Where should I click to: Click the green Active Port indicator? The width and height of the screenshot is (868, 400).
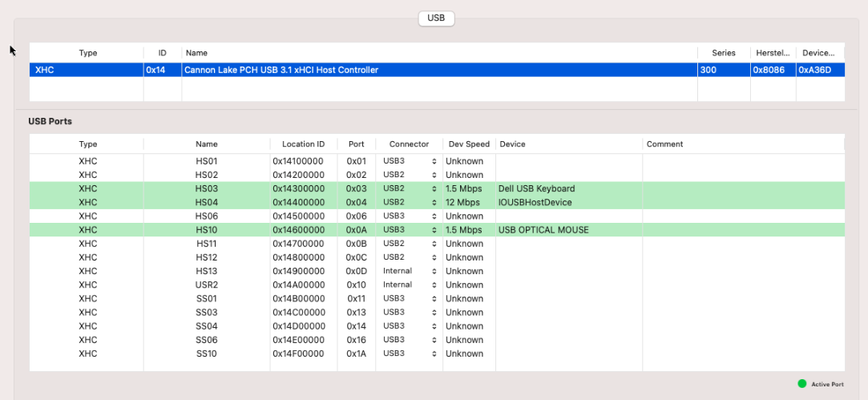coord(801,384)
